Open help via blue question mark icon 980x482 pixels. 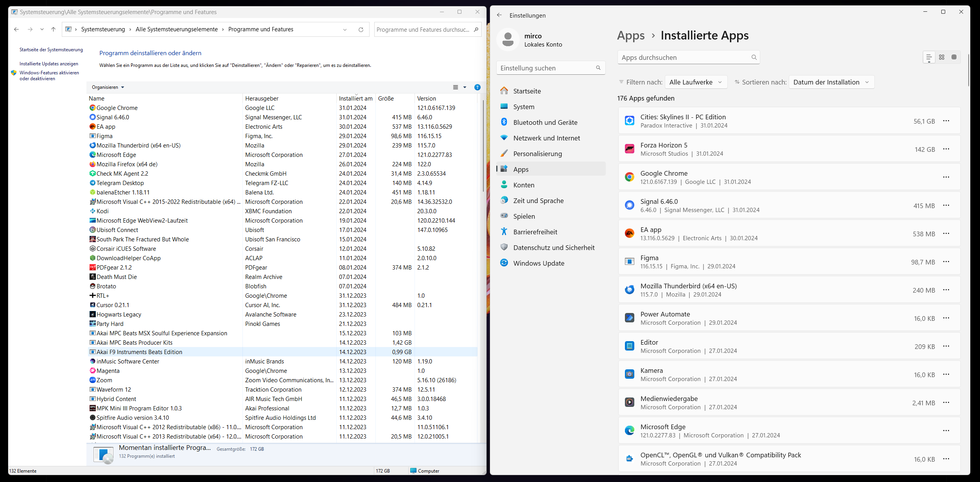pos(477,87)
